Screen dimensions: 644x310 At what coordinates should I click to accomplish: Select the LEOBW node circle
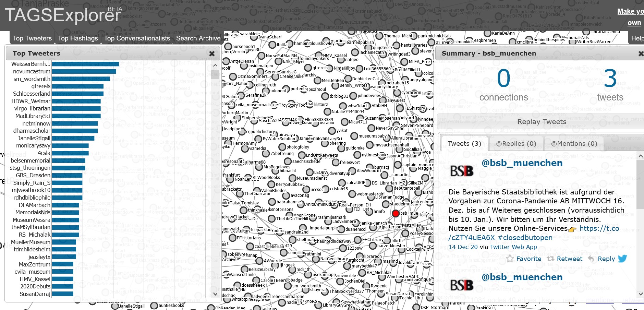click(309, 172)
